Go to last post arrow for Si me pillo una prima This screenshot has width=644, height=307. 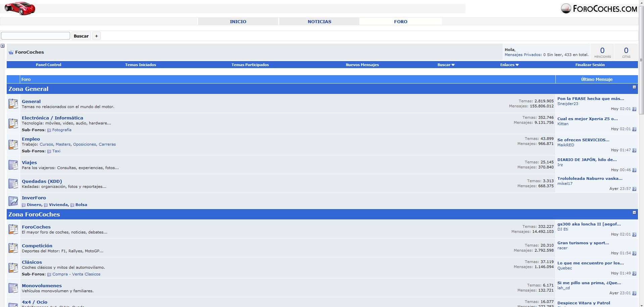tap(634, 293)
